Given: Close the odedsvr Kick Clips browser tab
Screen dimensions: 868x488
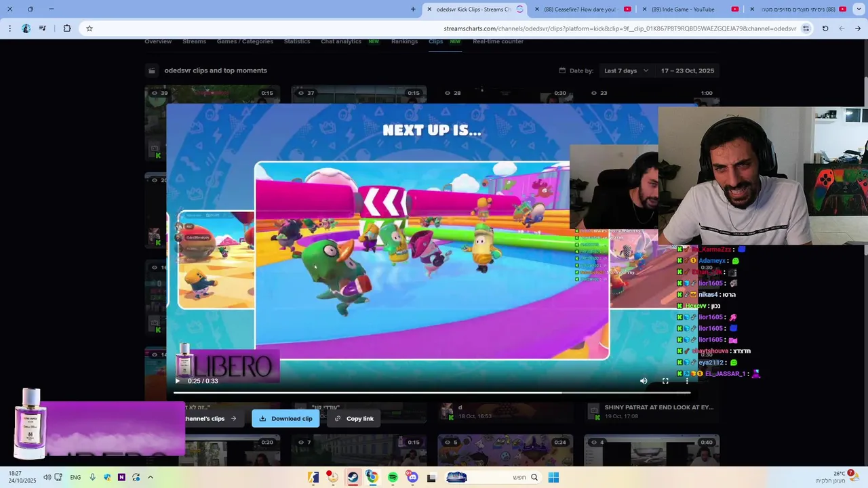Looking at the screenshot, I should 429,9.
